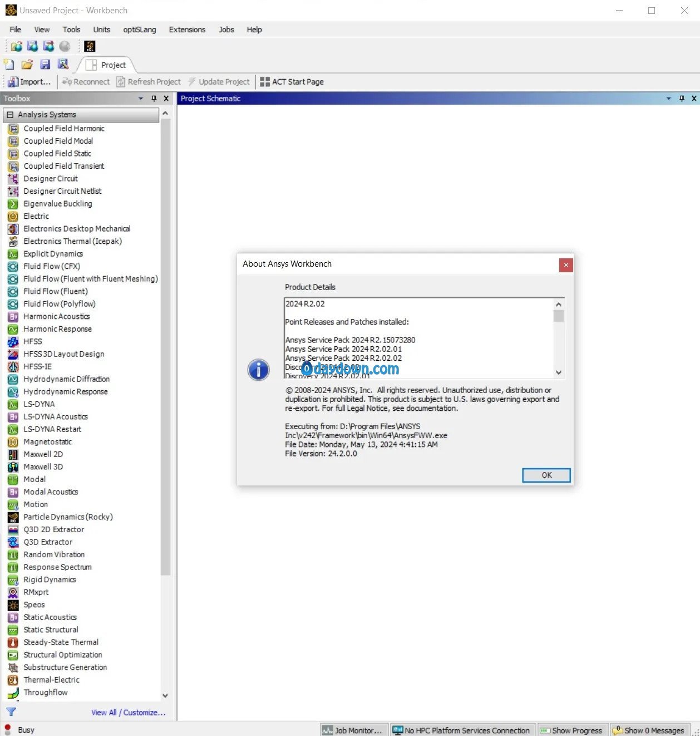Open the Project Schematic panel dropdown arrow
The image size is (700, 736).
(x=669, y=99)
